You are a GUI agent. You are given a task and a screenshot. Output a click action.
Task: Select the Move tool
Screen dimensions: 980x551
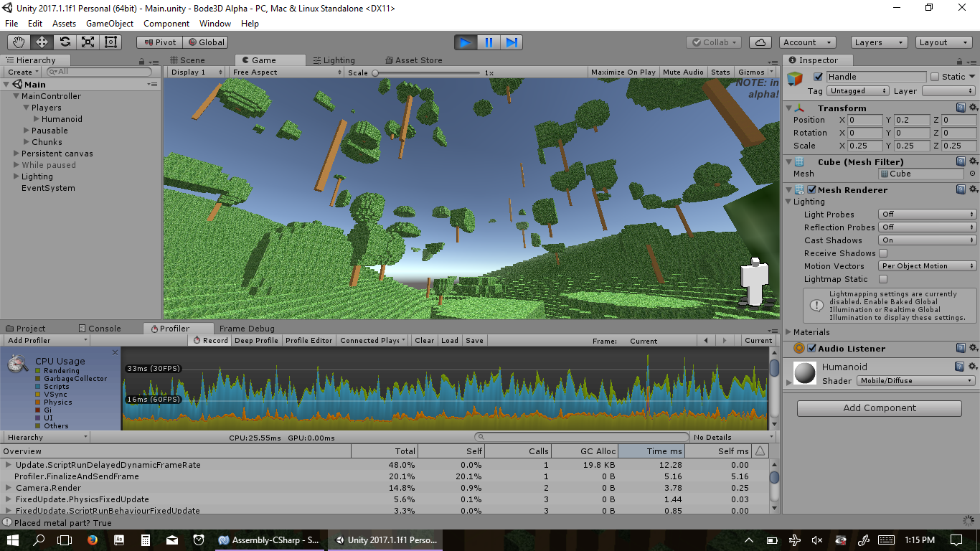(x=42, y=42)
